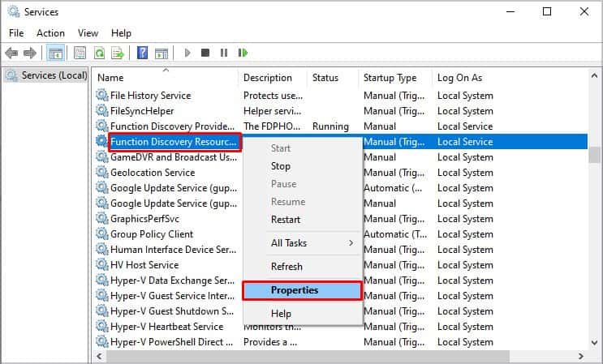Click the Properties sheet toolbar icon
Viewport: 603px width, 364px height.
click(80, 53)
